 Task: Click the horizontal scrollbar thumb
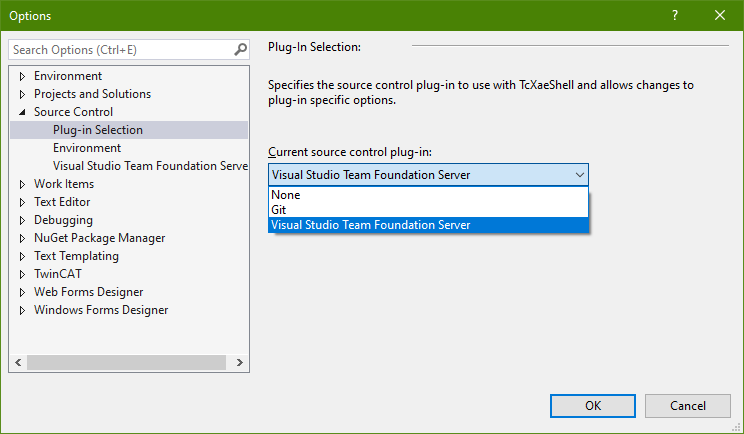coord(126,362)
